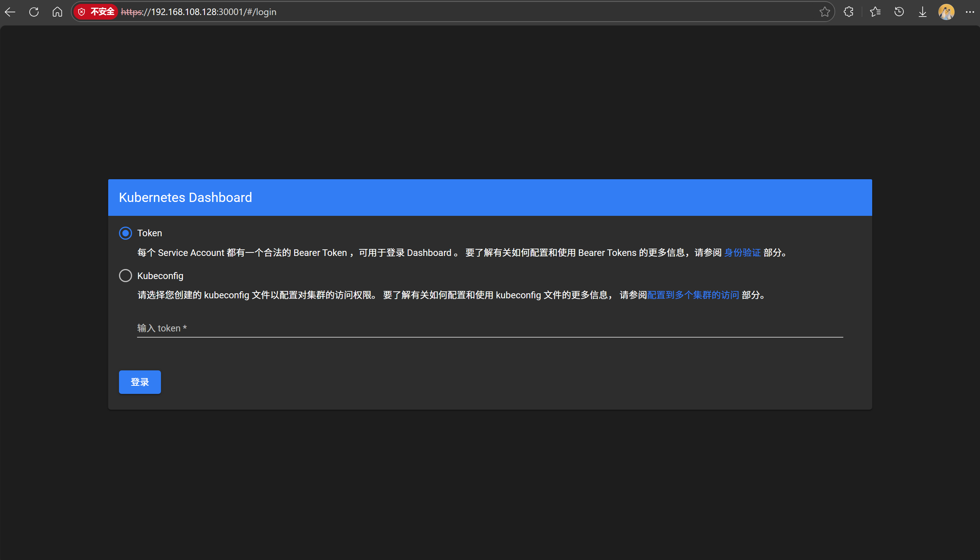Reload the page with refresh icon
Viewport: 980px width, 560px height.
tap(34, 12)
